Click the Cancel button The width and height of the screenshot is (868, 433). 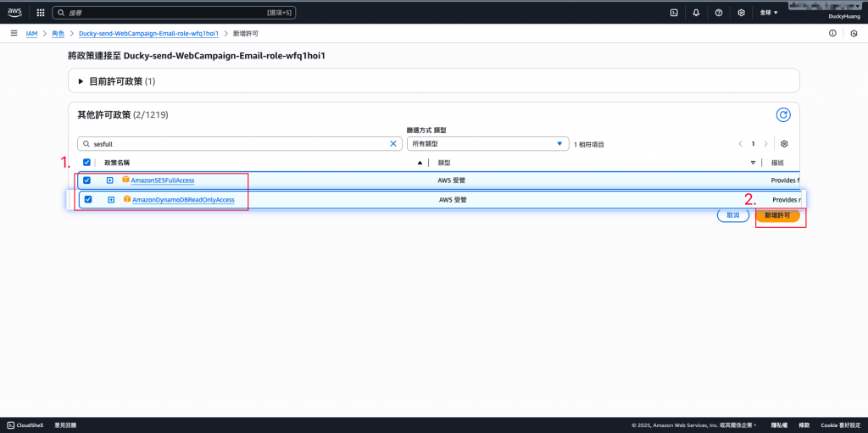[x=733, y=215]
